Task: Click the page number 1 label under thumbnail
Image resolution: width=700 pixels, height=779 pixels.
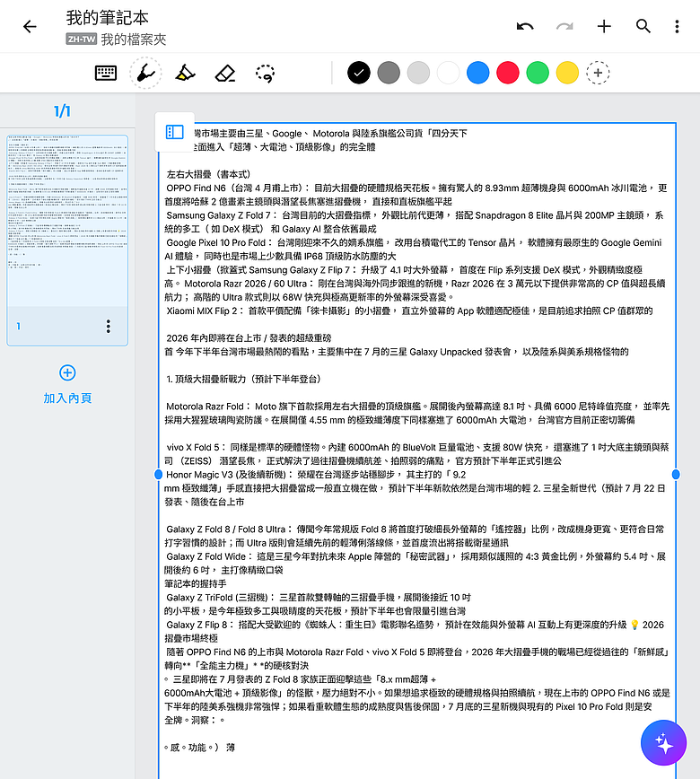Action: [18, 327]
